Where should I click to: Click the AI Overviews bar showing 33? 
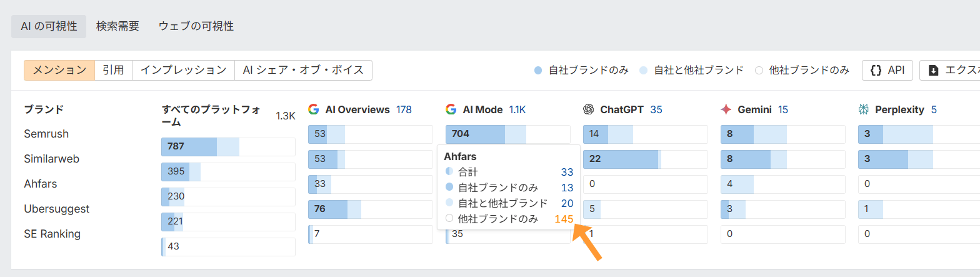(371, 184)
